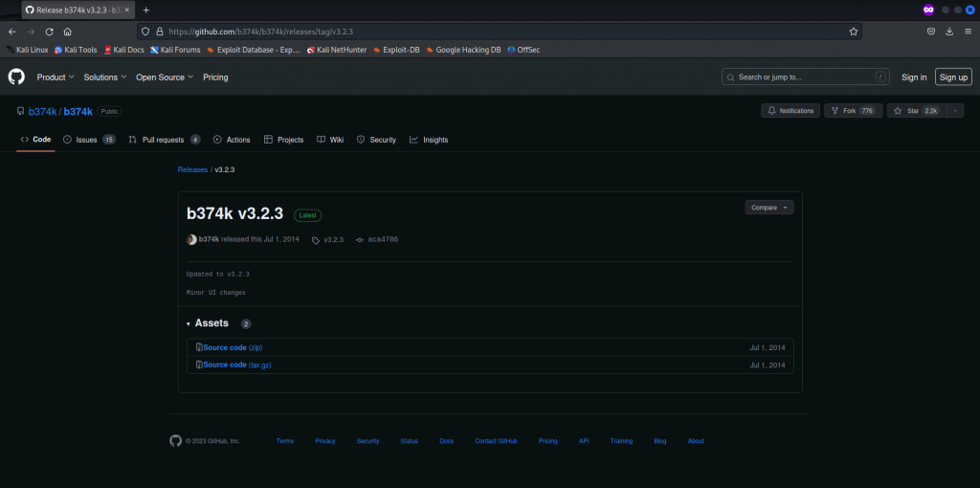The height and width of the screenshot is (488, 980).
Task: Click the footer About link
Action: pyautogui.click(x=696, y=441)
